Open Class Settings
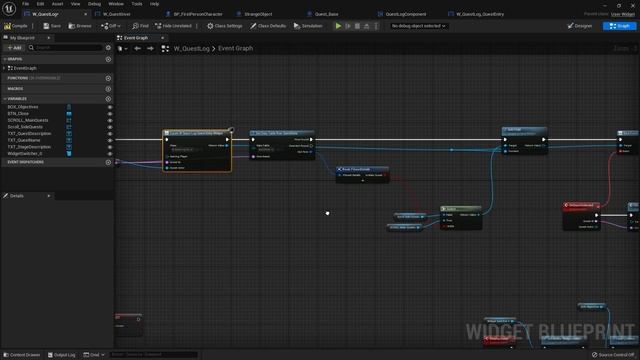 [x=224, y=26]
